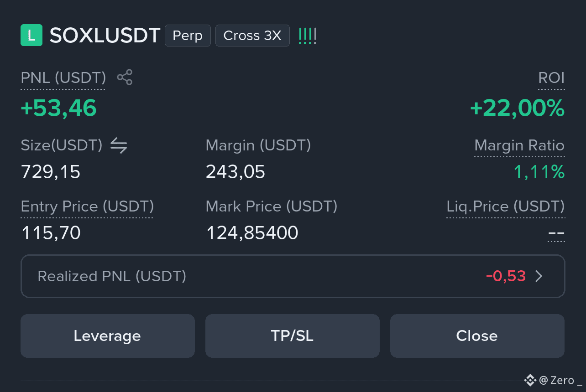The image size is (586, 392).
Task: Click the SOXLUSDT symbol name
Action: [x=105, y=36]
